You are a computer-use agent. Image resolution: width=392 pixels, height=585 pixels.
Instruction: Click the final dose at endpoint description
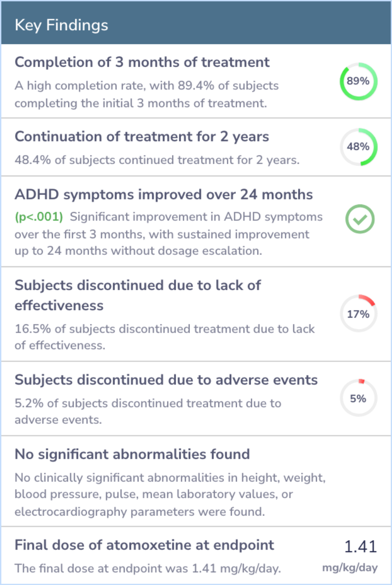tap(148, 568)
